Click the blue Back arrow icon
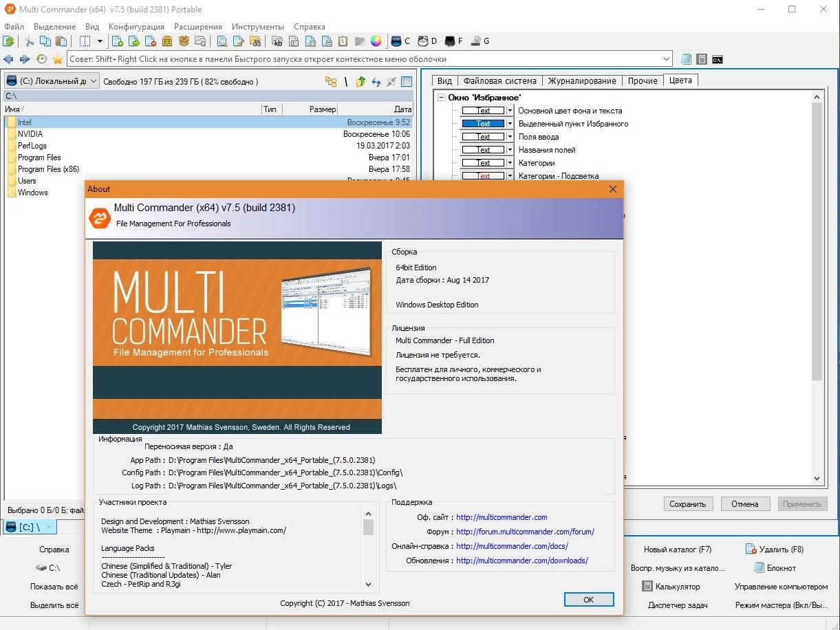 (9, 59)
